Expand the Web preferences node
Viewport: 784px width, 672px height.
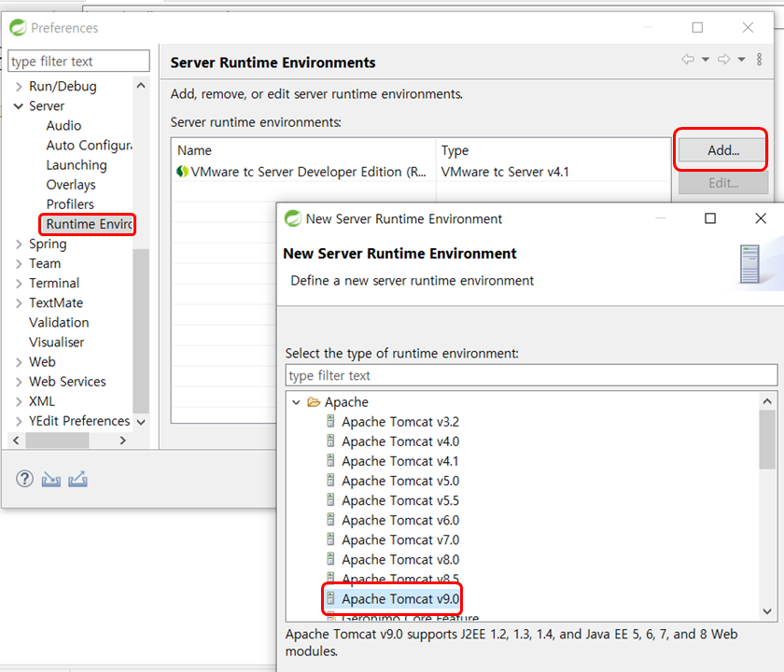19,362
